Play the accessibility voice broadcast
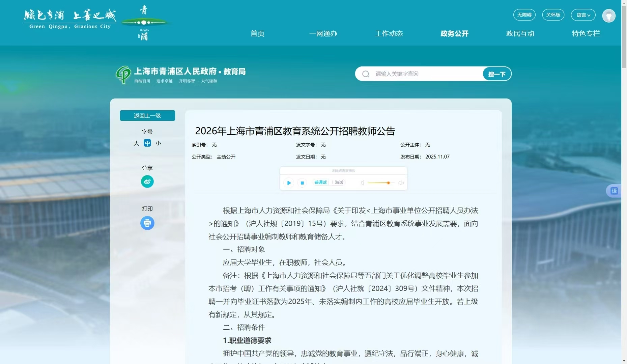Screen dimensions: 627x364 click(x=289, y=183)
